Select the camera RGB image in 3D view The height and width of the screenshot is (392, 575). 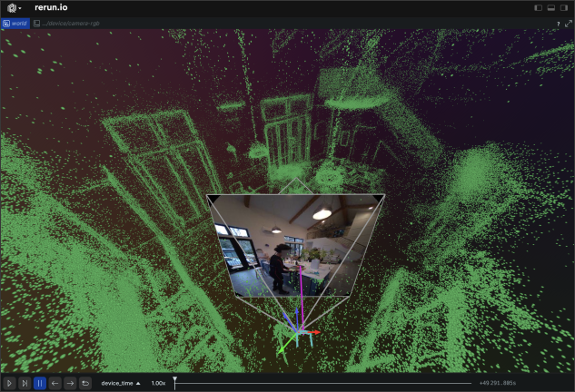pos(296,245)
